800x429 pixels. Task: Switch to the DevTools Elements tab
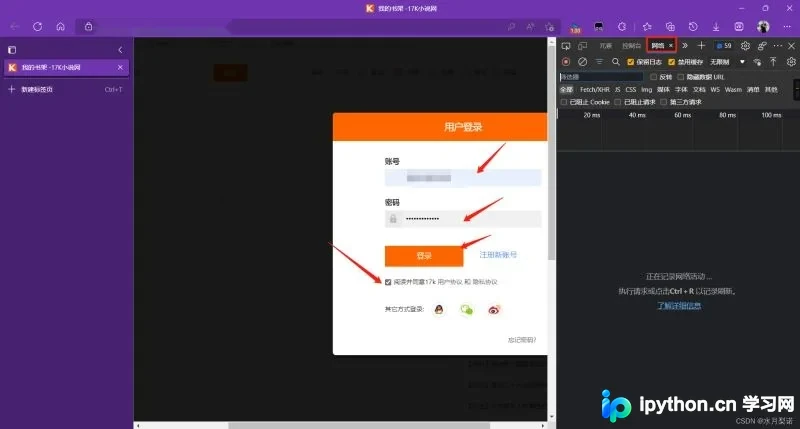click(606, 46)
